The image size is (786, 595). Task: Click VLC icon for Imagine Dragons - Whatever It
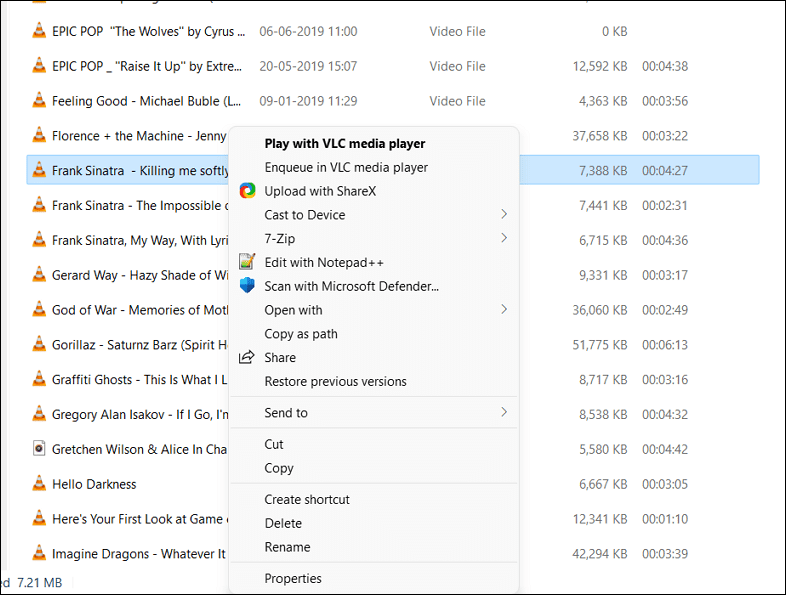tap(39, 553)
